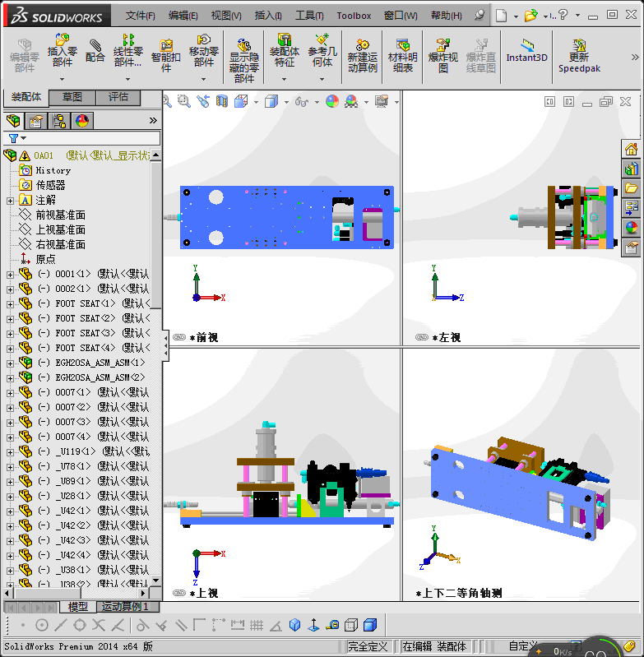
Task: Expand EGH20SA_ASM_ASM<1> subassembly node
Action: point(10,363)
